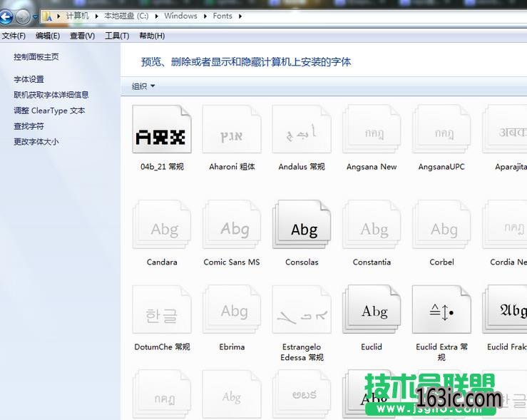527x420 pixels.
Task: Click the 控制面板主页 link
Action: (x=36, y=56)
